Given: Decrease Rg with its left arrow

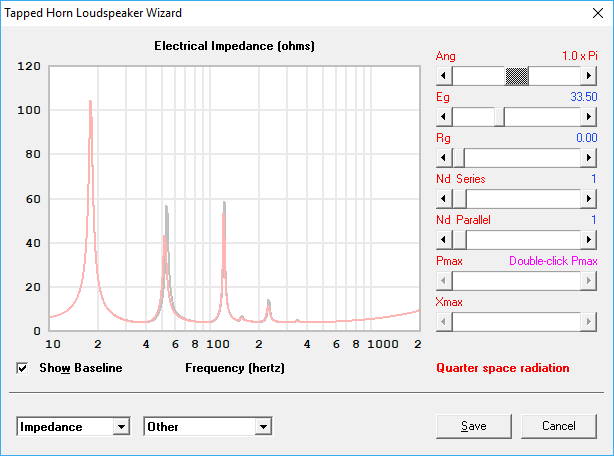Looking at the screenshot, I should click(x=444, y=158).
